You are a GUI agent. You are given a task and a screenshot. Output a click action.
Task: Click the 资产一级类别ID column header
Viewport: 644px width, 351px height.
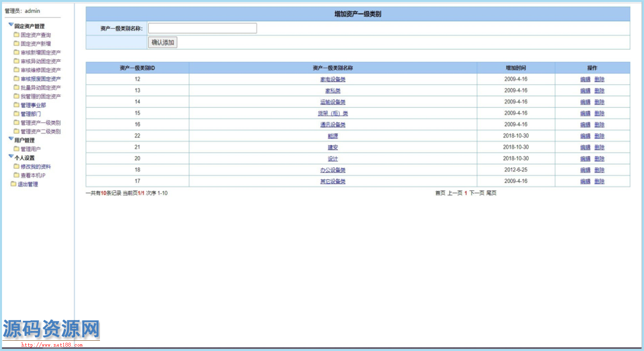tap(138, 68)
